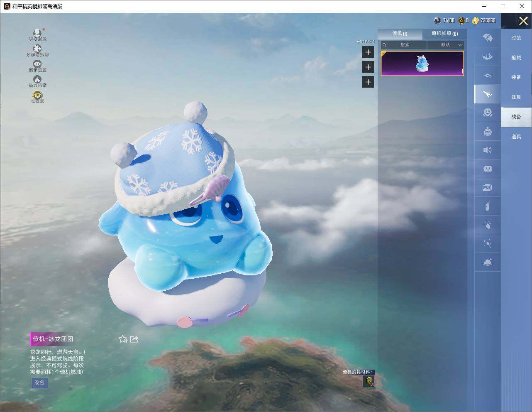532x412 pixels.
Task: Favorite the wingman with the star icon
Action: [x=123, y=339]
